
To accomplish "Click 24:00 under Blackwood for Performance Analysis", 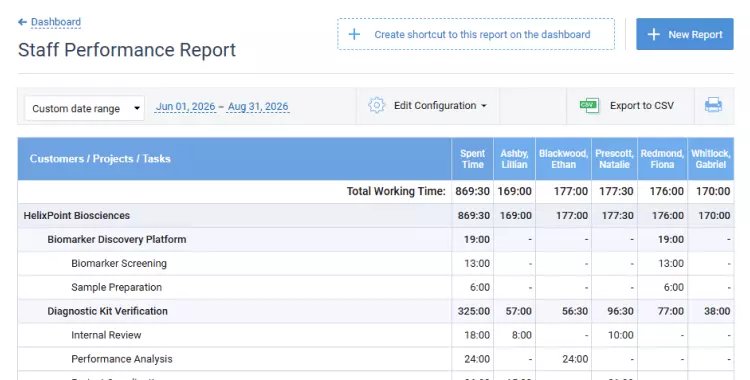I will click(574, 359).
